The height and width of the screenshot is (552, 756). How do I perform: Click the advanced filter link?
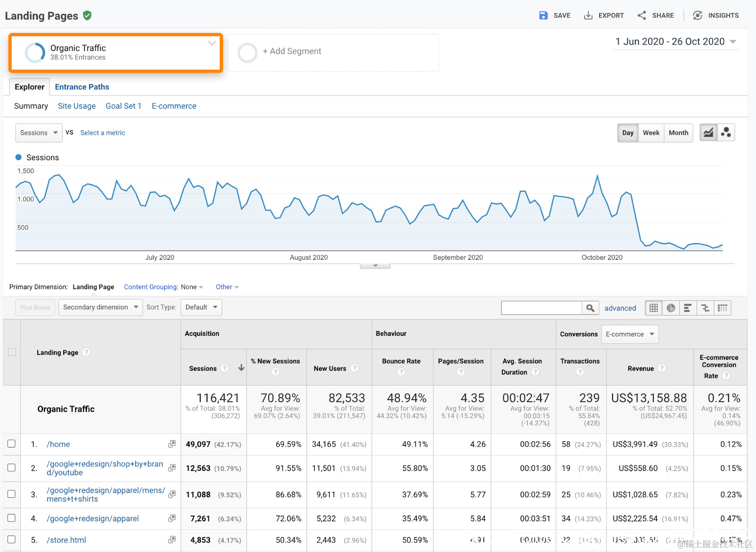point(620,308)
